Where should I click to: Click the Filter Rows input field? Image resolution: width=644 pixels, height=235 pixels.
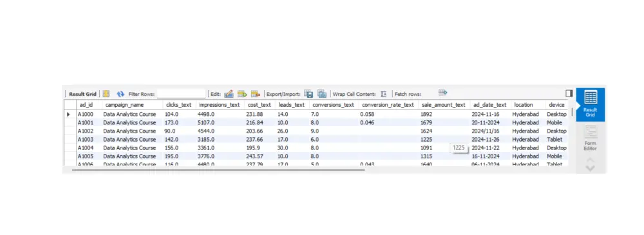tap(181, 93)
